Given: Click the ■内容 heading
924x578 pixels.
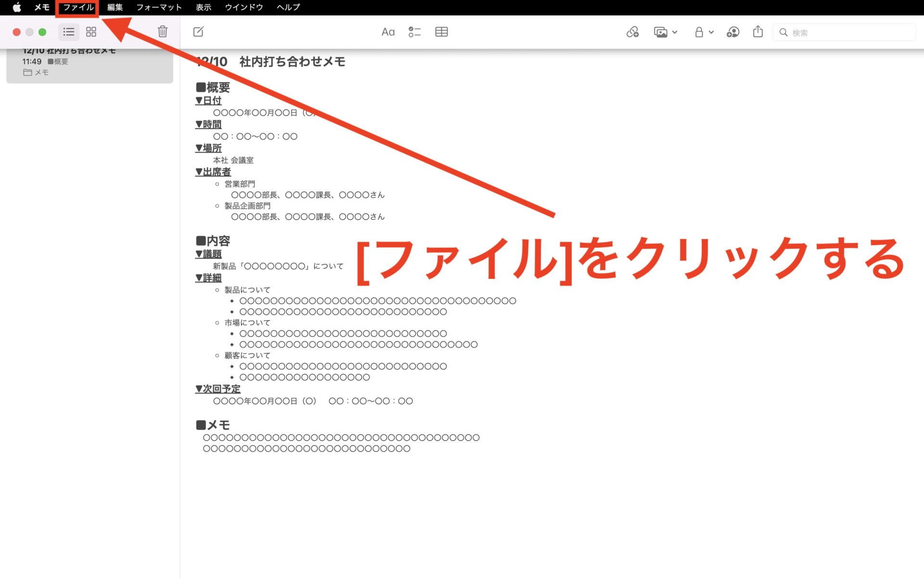Looking at the screenshot, I should 213,240.
